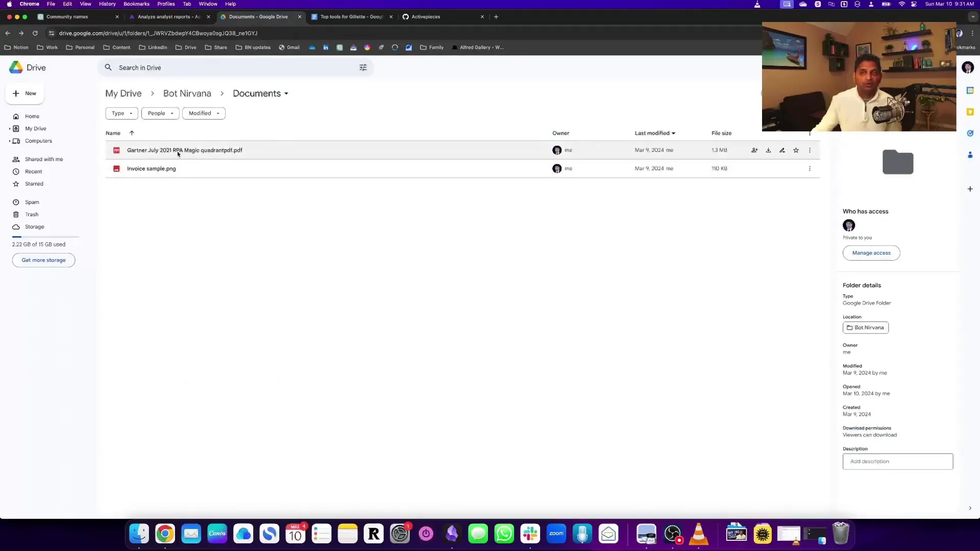Open WhatsApp from the Dock
Screen dimensions: 980x551
[x=504, y=534]
